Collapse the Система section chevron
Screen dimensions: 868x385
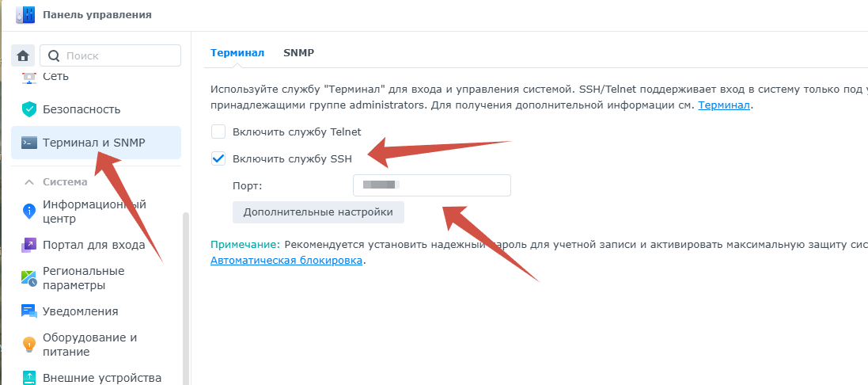[29, 182]
